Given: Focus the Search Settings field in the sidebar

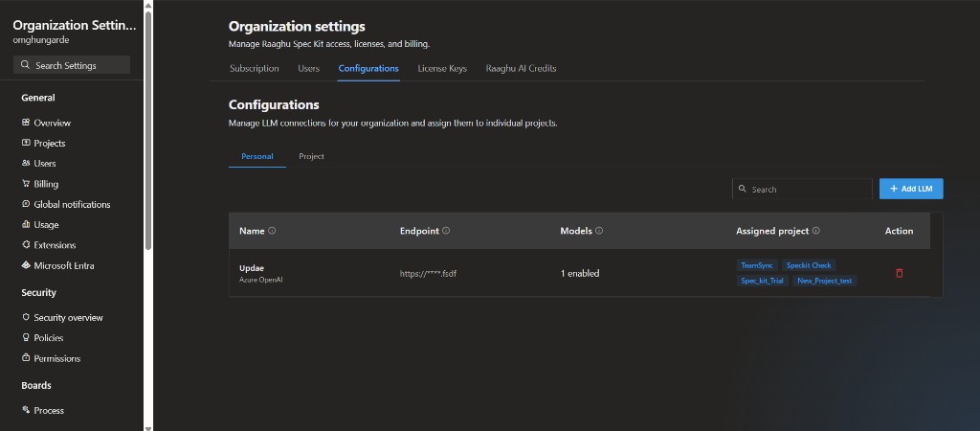Looking at the screenshot, I should (x=72, y=65).
